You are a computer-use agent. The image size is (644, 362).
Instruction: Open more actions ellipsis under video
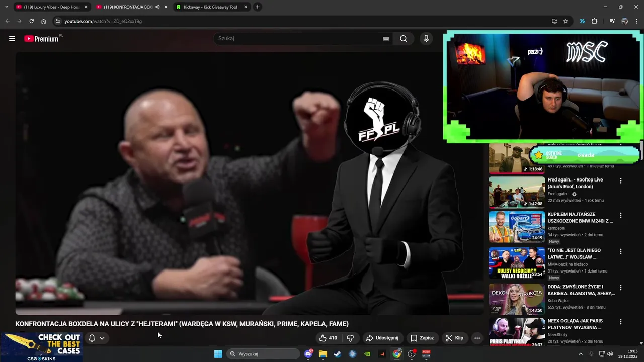click(477, 338)
